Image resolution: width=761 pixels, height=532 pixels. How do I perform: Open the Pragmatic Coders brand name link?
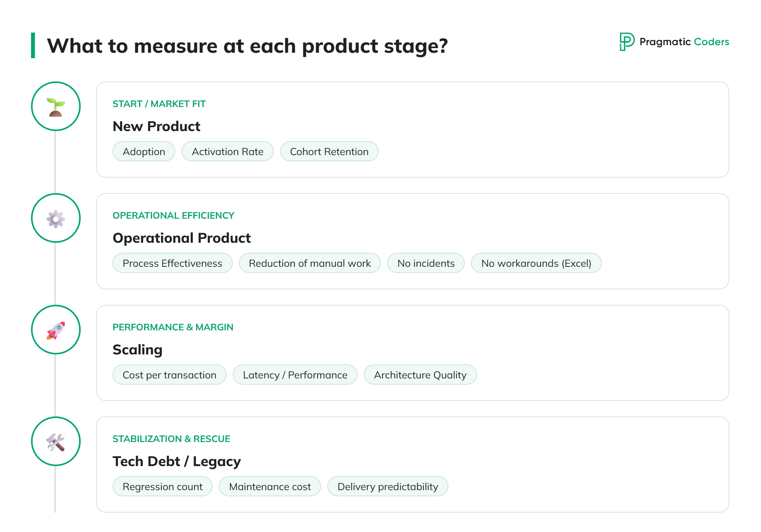coord(684,42)
